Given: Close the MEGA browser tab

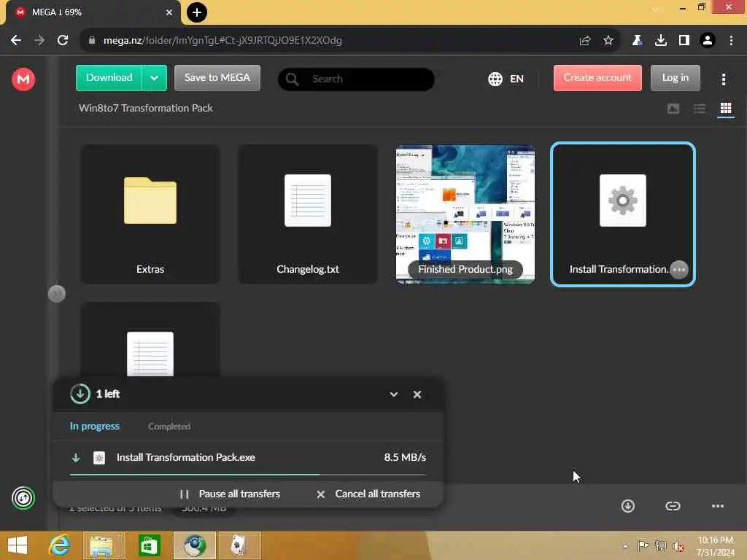Looking at the screenshot, I should (169, 12).
